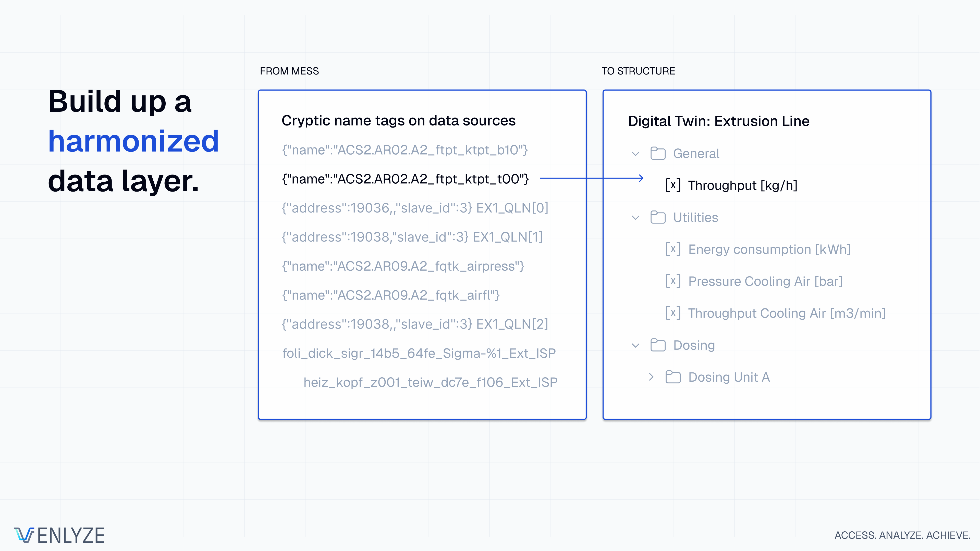Click variable icon beside Throughput [kg/h]
Image resolution: width=980 pixels, height=551 pixels.
pyautogui.click(x=673, y=185)
